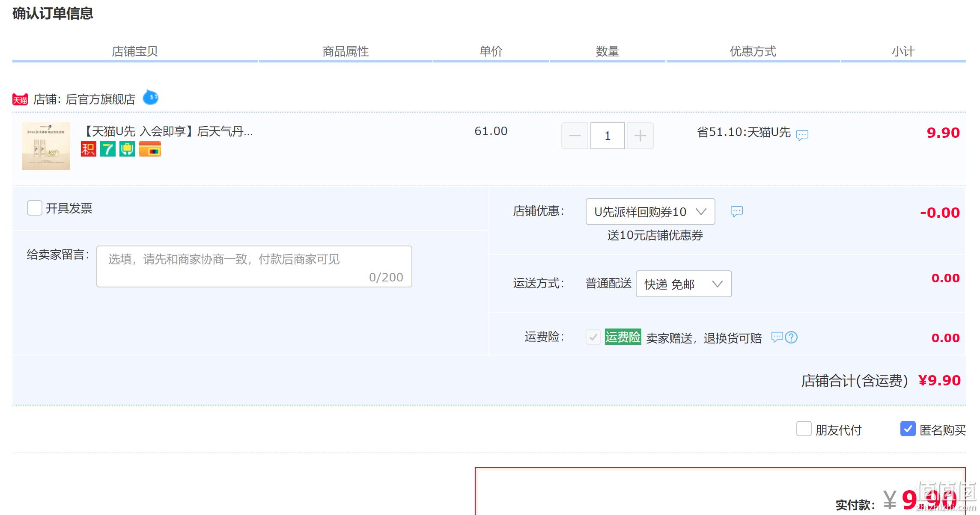The width and height of the screenshot is (980, 515).
Task: Click the 单价 column header
Action: pos(491,52)
